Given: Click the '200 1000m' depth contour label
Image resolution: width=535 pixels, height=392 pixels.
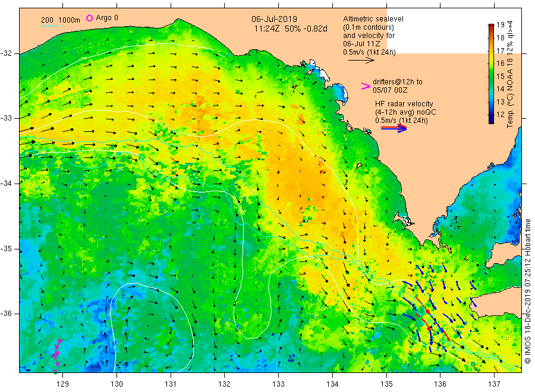Looking at the screenshot, I should pos(61,20).
